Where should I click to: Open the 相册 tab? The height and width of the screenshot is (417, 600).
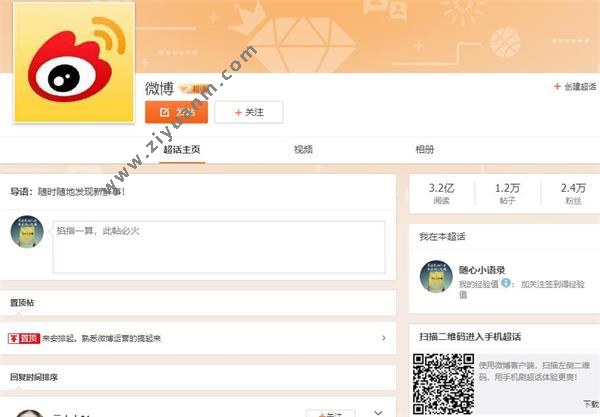click(x=425, y=150)
